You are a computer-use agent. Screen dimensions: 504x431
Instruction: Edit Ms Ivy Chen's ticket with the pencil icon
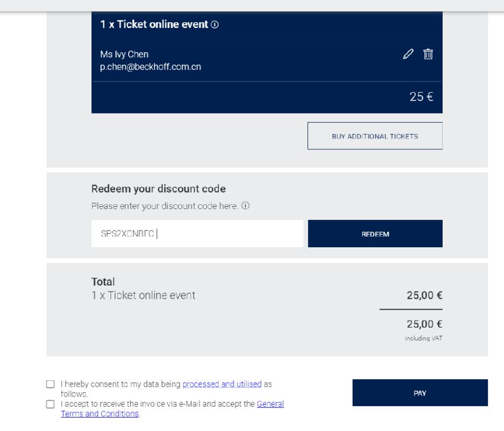click(409, 54)
